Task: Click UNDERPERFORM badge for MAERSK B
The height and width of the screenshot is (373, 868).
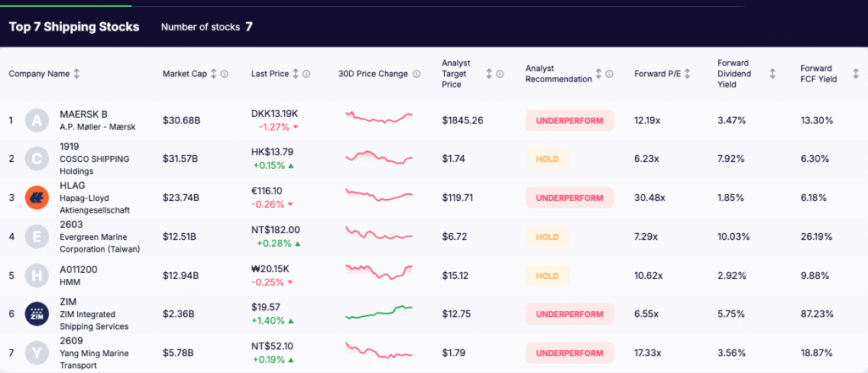Action: [x=570, y=120]
